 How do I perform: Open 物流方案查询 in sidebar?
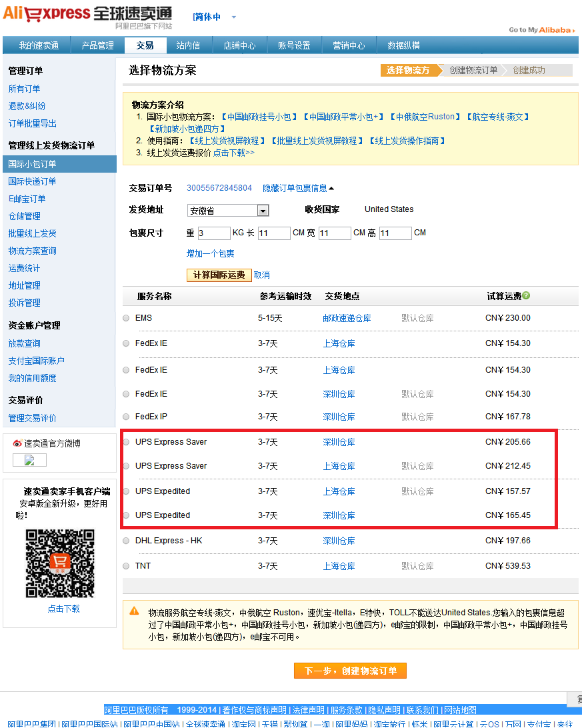(32, 251)
